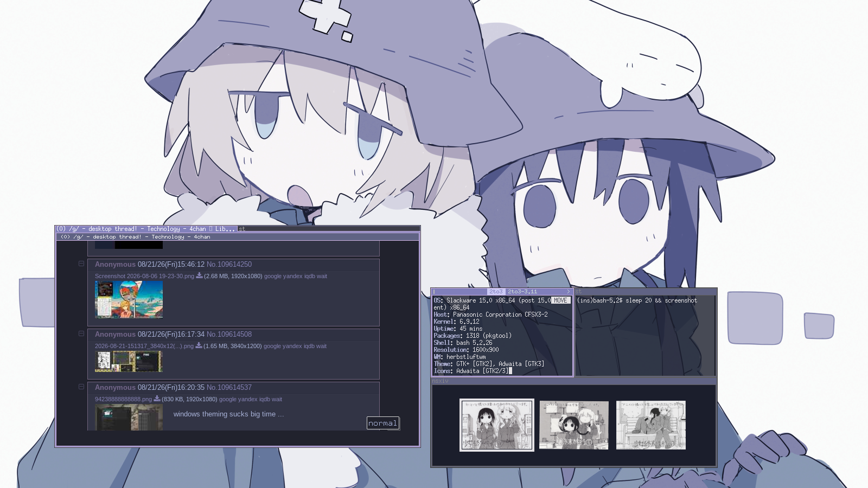The image size is (868, 488).
Task: Click wait link on the 2.68 MB screenshot
Action: click(322, 276)
